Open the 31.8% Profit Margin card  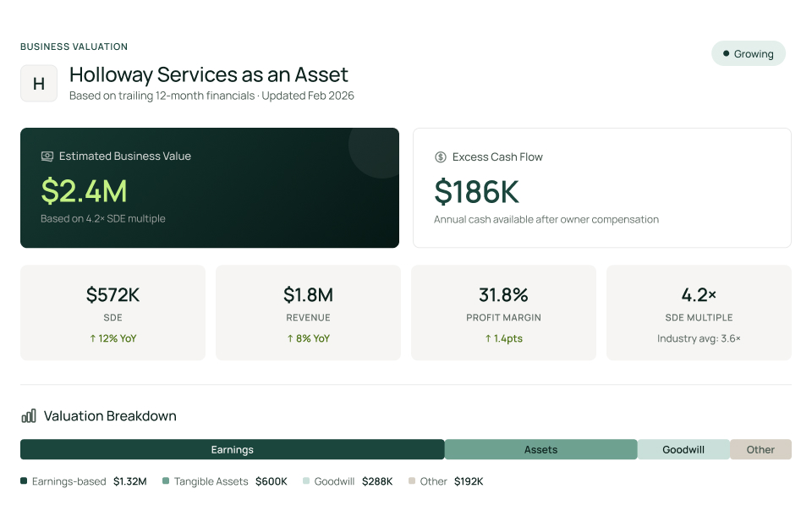click(503, 313)
